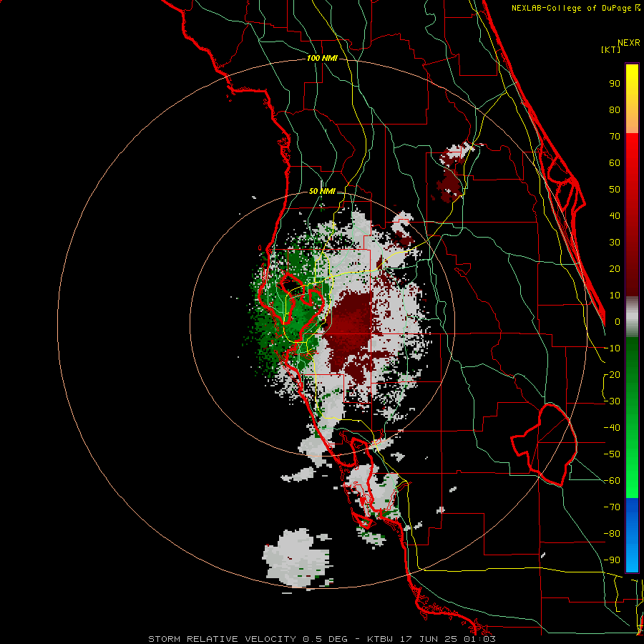Click the Storm Relative Velocity caption at the bottom
This screenshot has width=644, height=644.
[322, 639]
